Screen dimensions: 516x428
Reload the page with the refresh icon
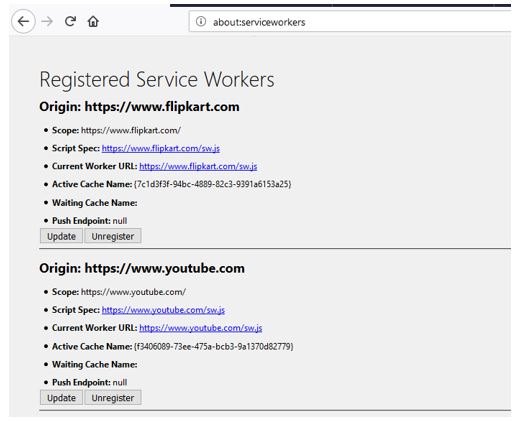pyautogui.click(x=70, y=21)
